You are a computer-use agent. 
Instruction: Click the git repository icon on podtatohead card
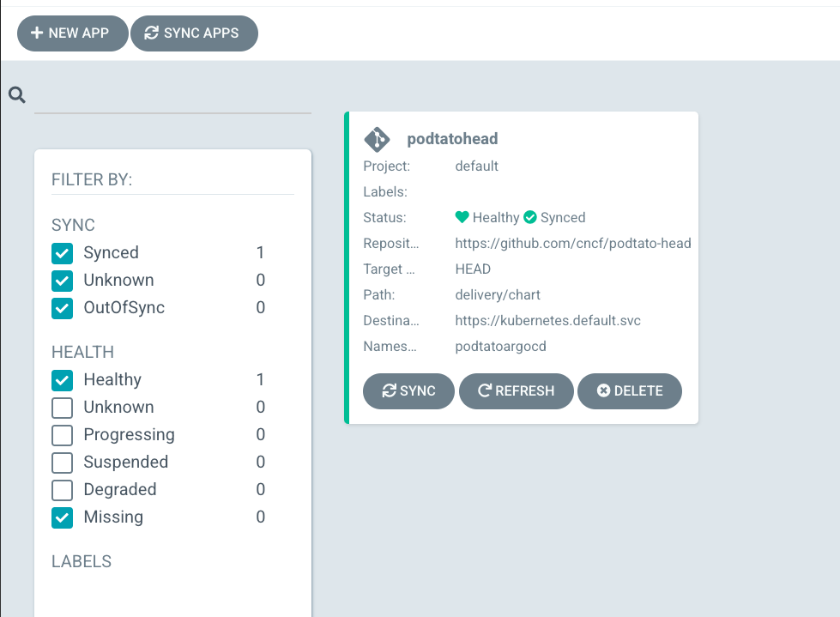click(x=377, y=139)
